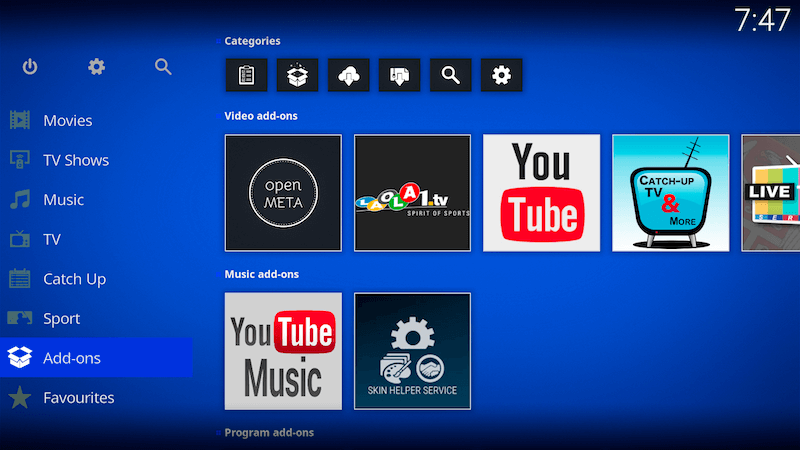Open the Sport menu item
This screenshot has height=450, width=800.
[96, 318]
